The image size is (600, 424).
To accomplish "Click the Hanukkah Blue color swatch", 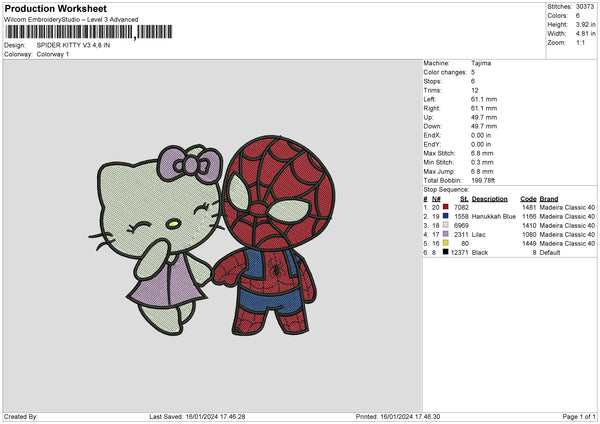I will [445, 216].
